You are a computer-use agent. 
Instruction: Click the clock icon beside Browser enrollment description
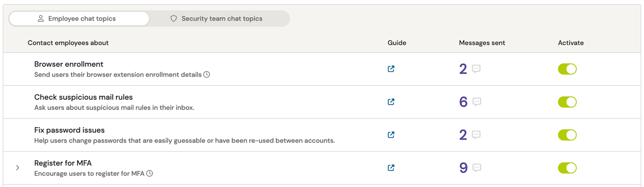[x=206, y=75]
